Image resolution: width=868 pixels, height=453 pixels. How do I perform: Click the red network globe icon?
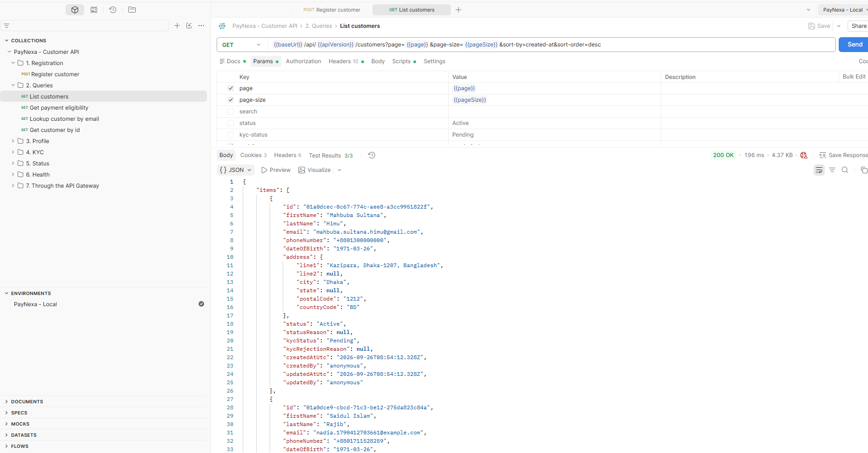click(804, 155)
